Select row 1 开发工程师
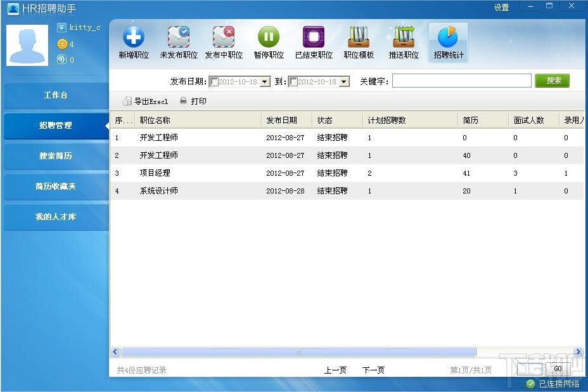This screenshot has width=588, height=392. coord(347,138)
